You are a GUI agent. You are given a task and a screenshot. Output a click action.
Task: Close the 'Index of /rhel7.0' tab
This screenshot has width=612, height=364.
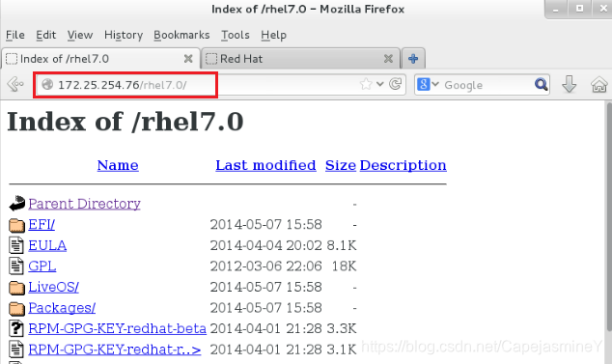pos(188,59)
